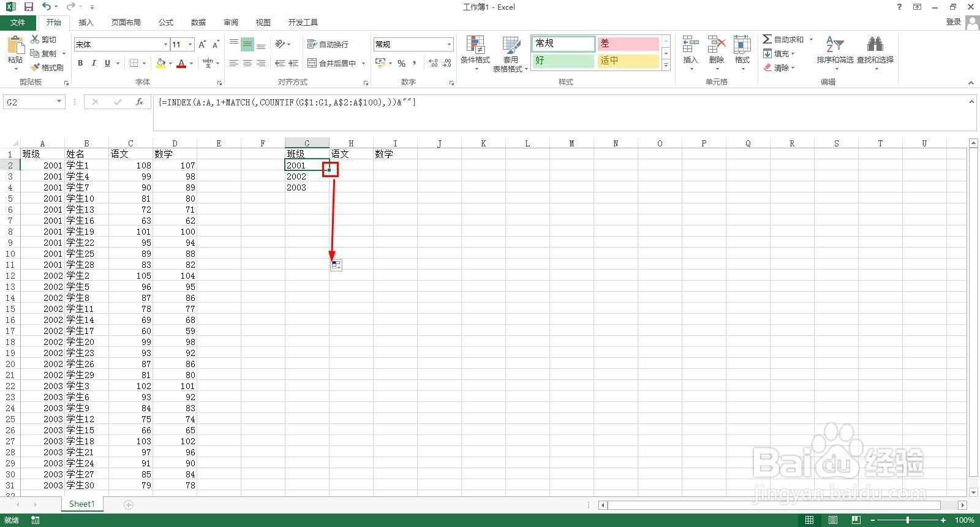Click the Delete cells icon
980x527 pixels.
click(x=716, y=45)
